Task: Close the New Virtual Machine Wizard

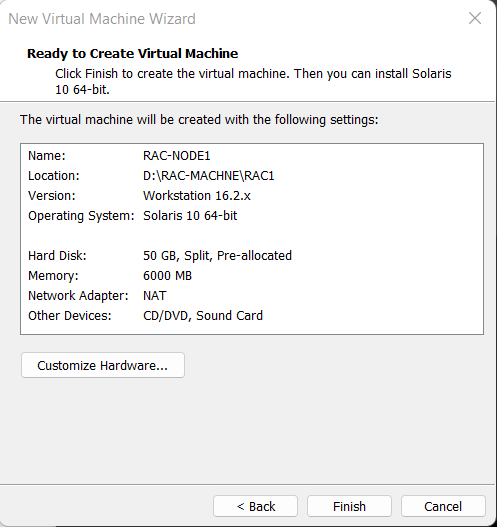Action: pos(475,18)
